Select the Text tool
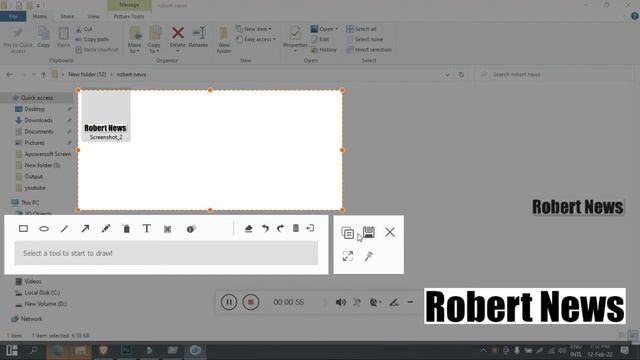Screen dimensions: 640x360 (x=147, y=229)
